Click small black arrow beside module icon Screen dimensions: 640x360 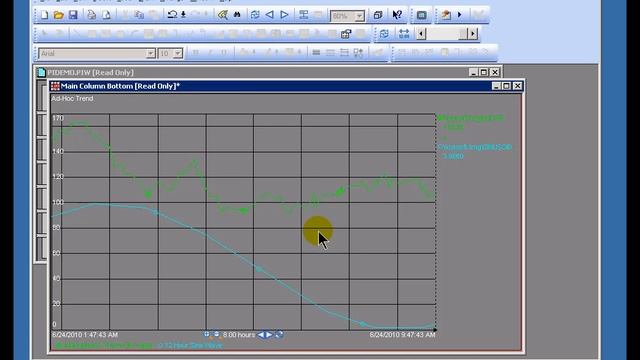(459, 15)
